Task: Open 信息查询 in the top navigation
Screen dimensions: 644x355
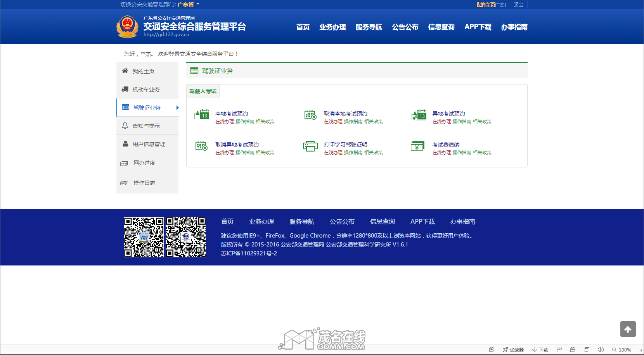Action: pos(441,27)
